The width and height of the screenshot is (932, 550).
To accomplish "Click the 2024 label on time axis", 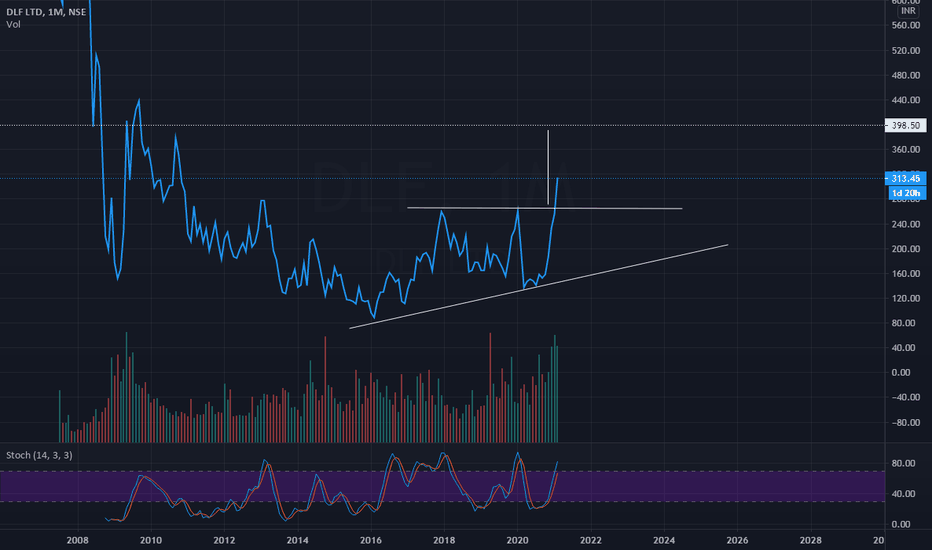I will [664, 540].
